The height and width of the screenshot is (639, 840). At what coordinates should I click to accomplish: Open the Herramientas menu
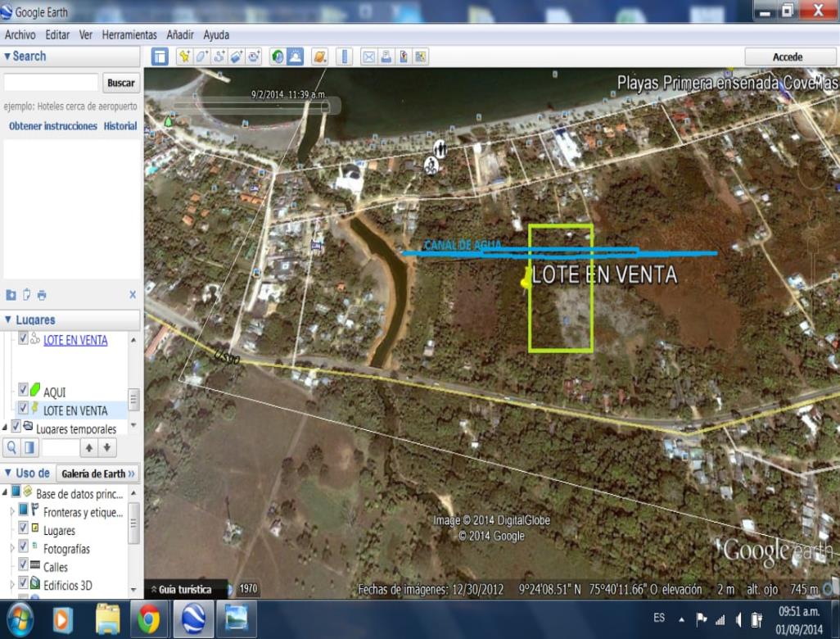point(129,35)
